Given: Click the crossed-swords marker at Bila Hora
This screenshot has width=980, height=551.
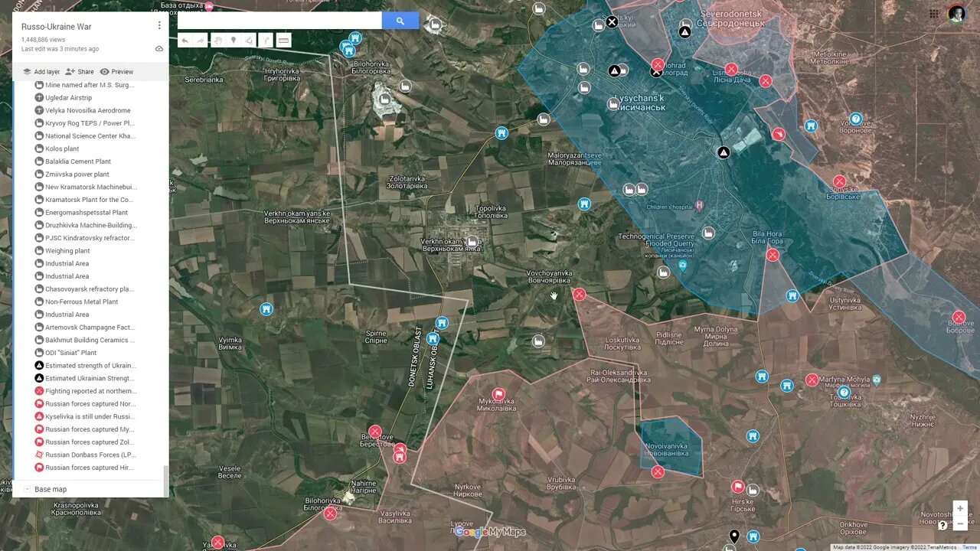Looking at the screenshot, I should coord(773,255).
